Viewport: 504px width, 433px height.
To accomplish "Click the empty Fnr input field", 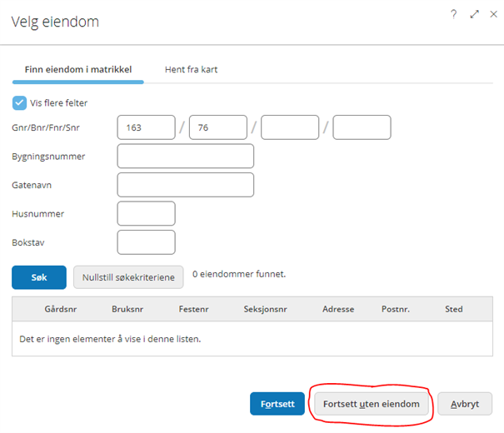I will [290, 127].
